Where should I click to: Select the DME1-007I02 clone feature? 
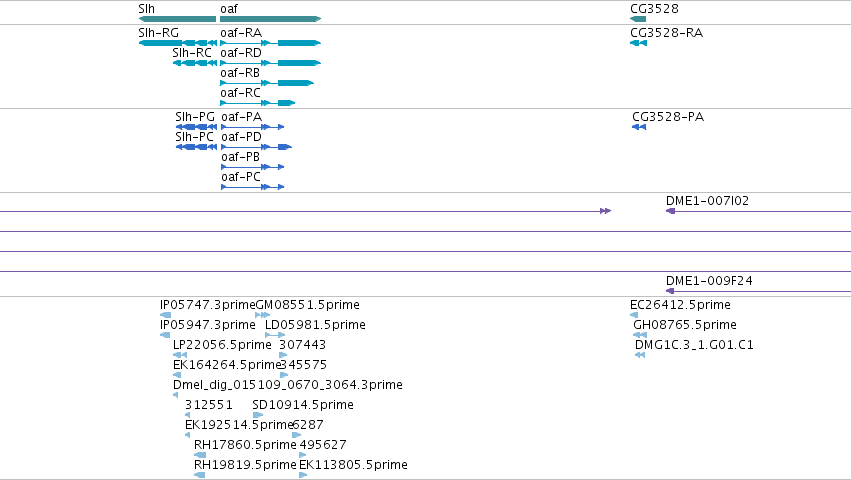coord(758,211)
